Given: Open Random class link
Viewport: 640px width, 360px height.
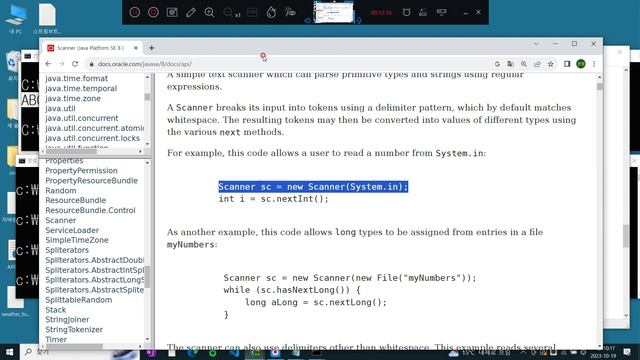Looking at the screenshot, I should (60, 191).
